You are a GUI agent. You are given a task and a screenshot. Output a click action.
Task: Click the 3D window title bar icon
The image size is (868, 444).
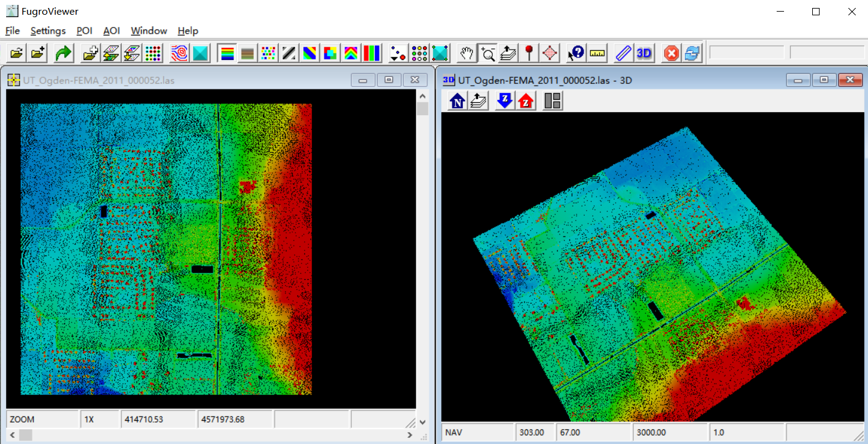click(x=449, y=80)
